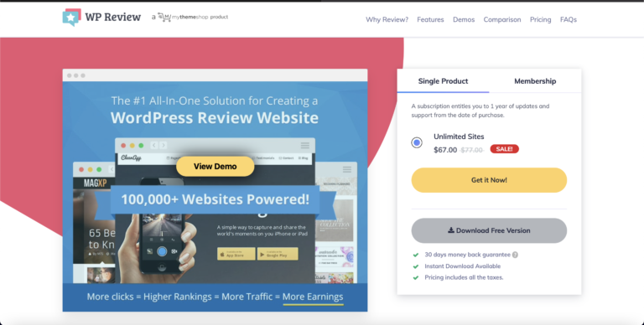The width and height of the screenshot is (644, 325).
Task: Click the "Unlimited Sites" label
Action: 459,137
